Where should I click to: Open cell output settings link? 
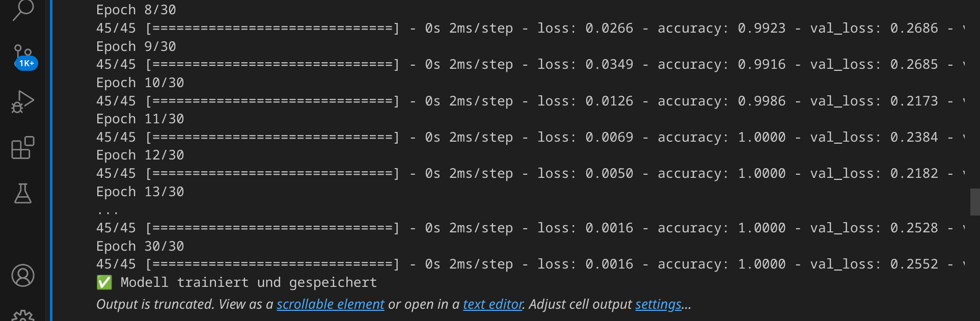pyautogui.click(x=658, y=304)
